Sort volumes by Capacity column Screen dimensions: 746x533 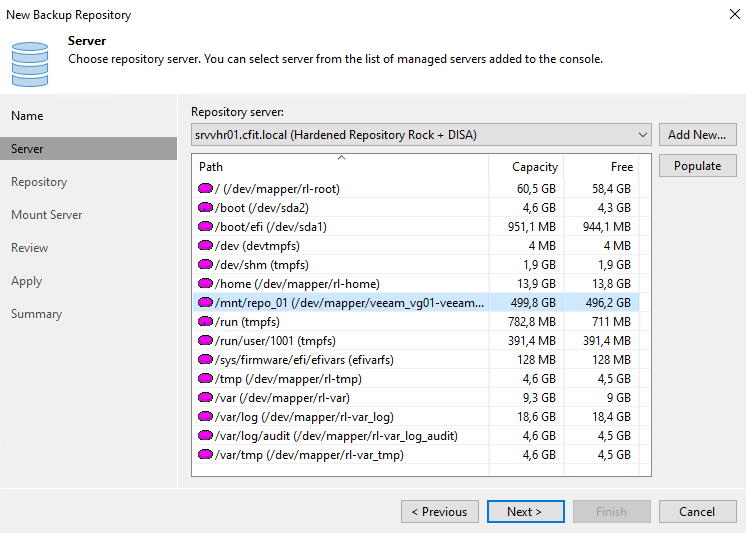526,167
